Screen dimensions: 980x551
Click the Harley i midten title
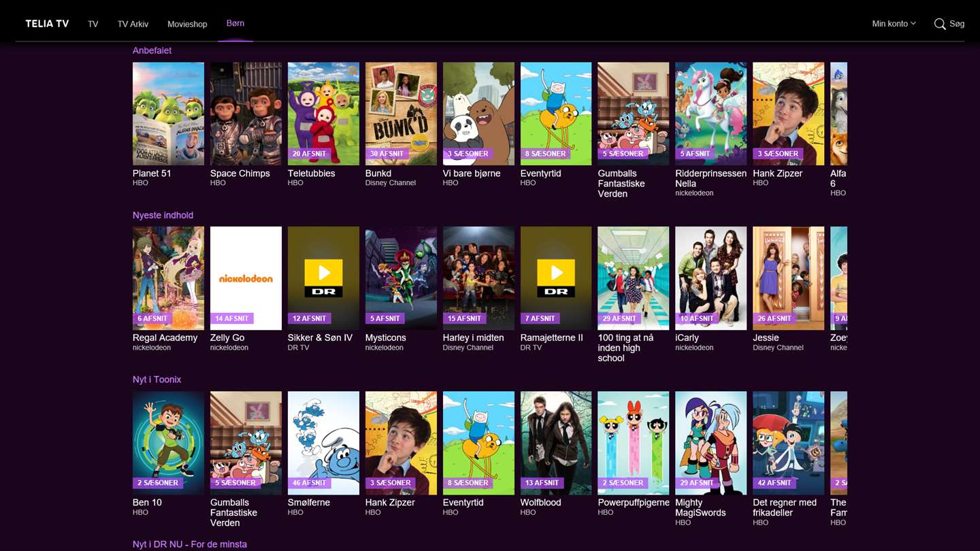pyautogui.click(x=474, y=338)
